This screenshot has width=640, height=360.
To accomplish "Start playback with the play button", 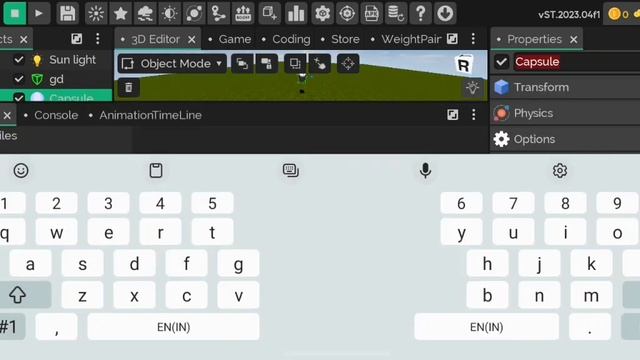I will (x=39, y=13).
